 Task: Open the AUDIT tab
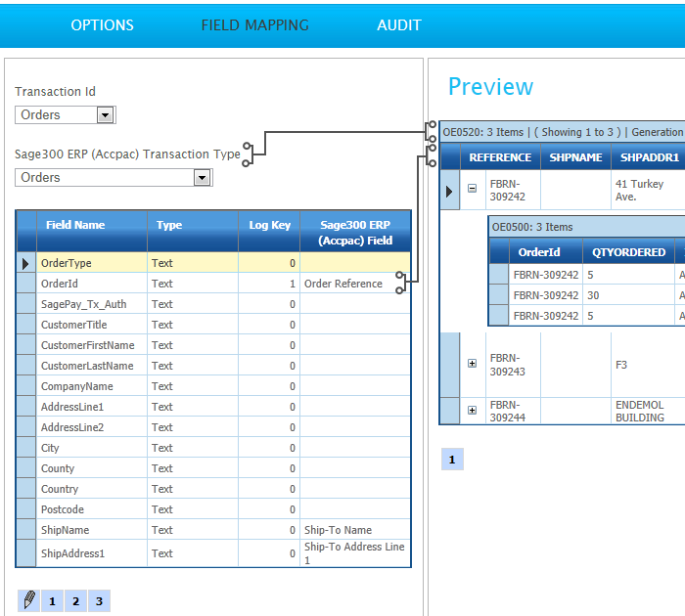tap(399, 25)
